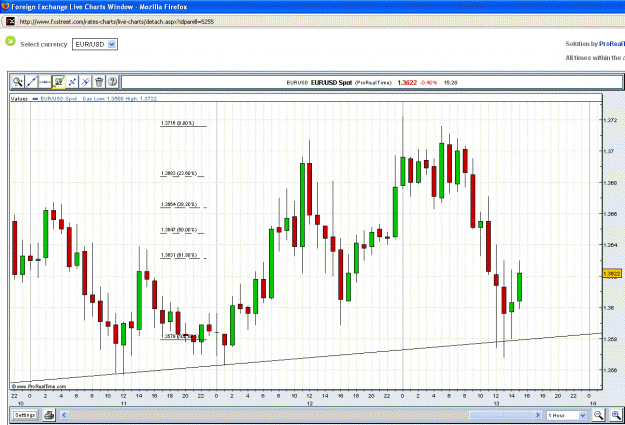Screen dimensions: 625x425
Task: Open the question mark help icon
Action: point(112,82)
